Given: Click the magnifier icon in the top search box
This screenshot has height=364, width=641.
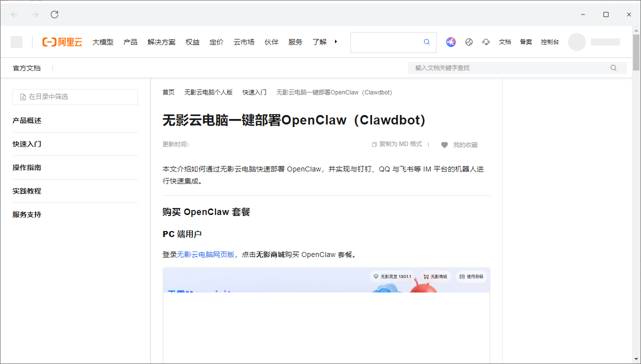Looking at the screenshot, I should coord(426,42).
